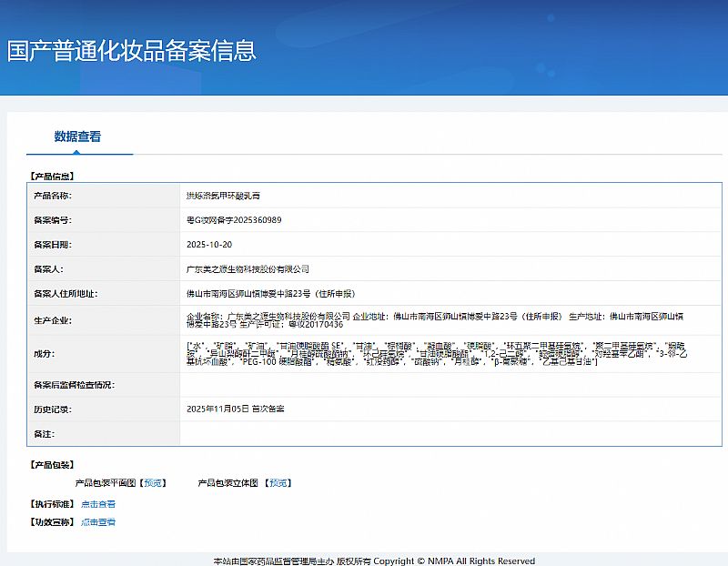Viewport: 728px width, 566px height.
Task: Click 点击查看 next to 功效宣称
Action: tap(98, 522)
